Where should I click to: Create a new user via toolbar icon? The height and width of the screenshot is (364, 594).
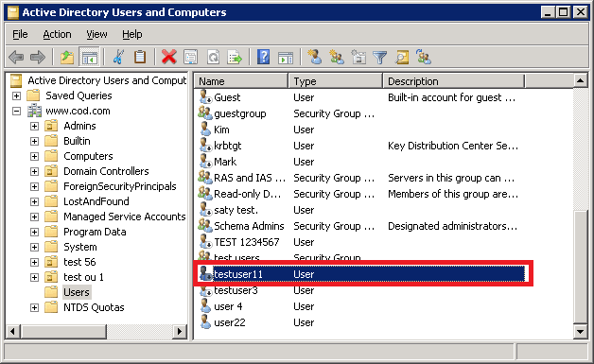[314, 57]
